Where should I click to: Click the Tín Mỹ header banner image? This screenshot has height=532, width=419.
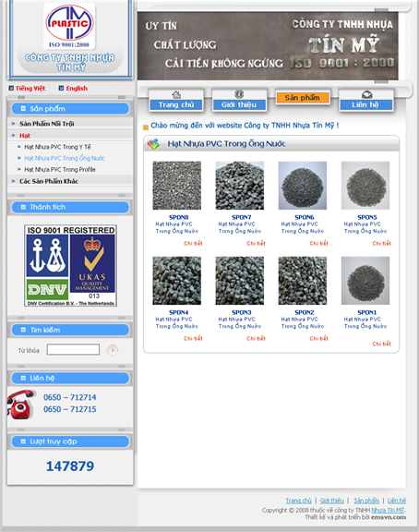pos(268,46)
